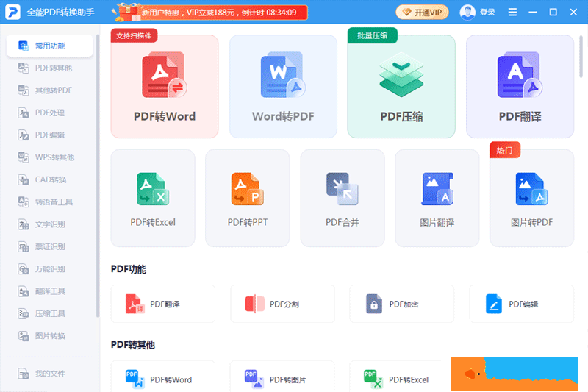588x392 pixels.
Task: Click the 文字识别 sidebar icon
Action: click(24, 224)
